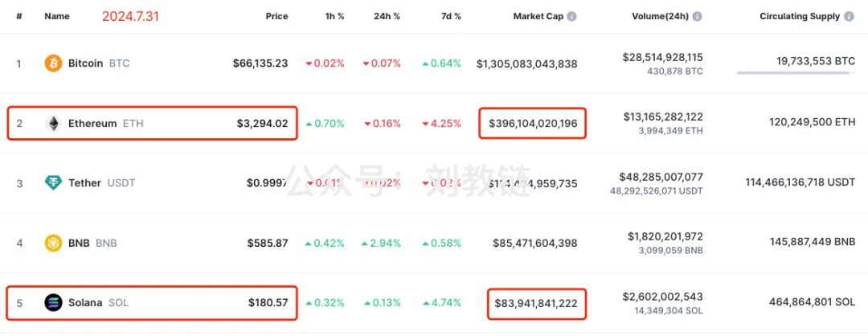Click the BNB coin logo icon
This screenshot has width=868, height=336.
53,243
